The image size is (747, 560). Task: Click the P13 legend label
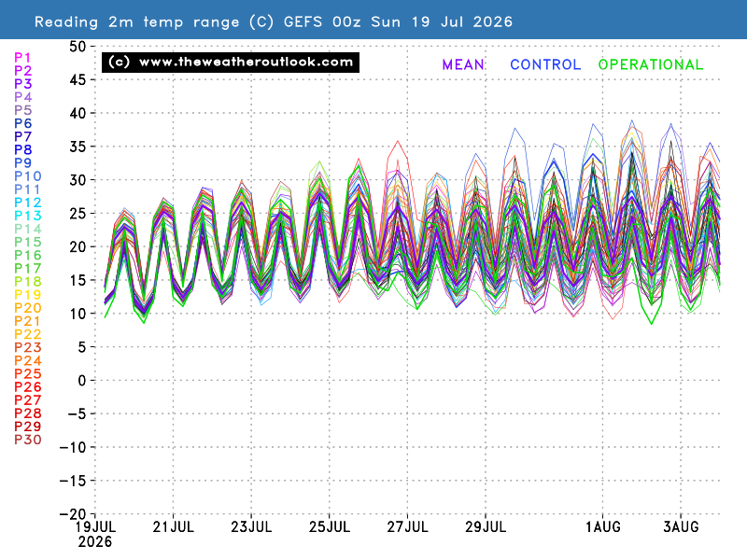(x=28, y=216)
